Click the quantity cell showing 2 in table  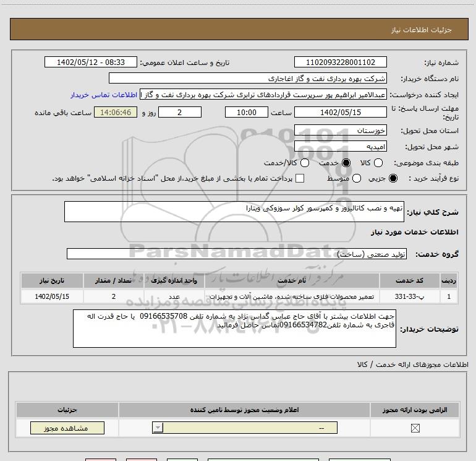[114, 296]
